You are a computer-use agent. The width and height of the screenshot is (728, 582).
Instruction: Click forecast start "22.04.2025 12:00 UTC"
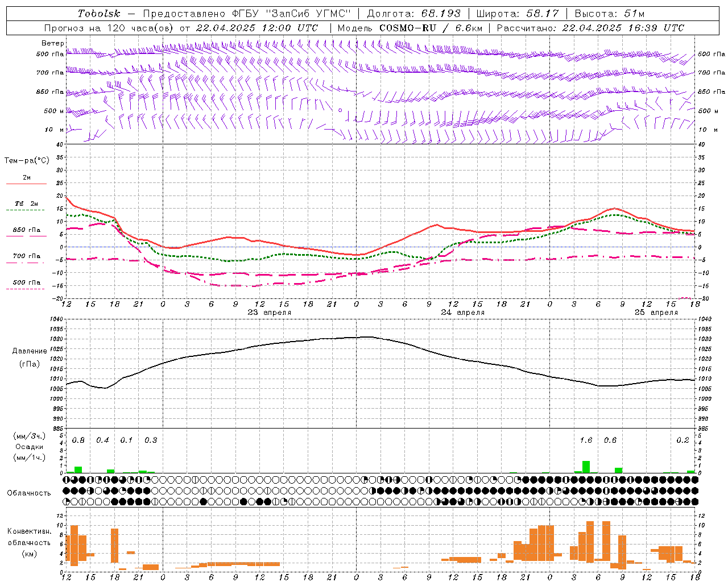257,28
